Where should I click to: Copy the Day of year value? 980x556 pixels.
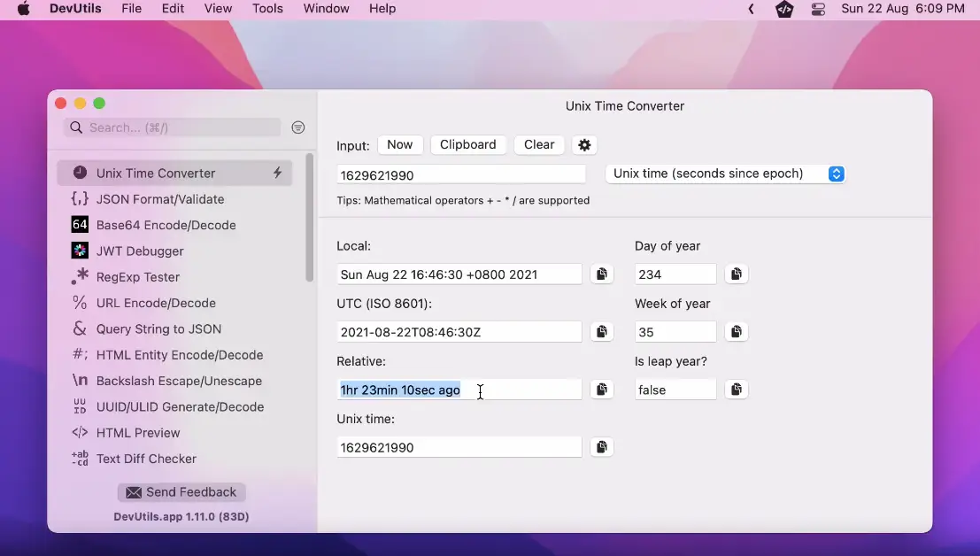click(x=737, y=274)
